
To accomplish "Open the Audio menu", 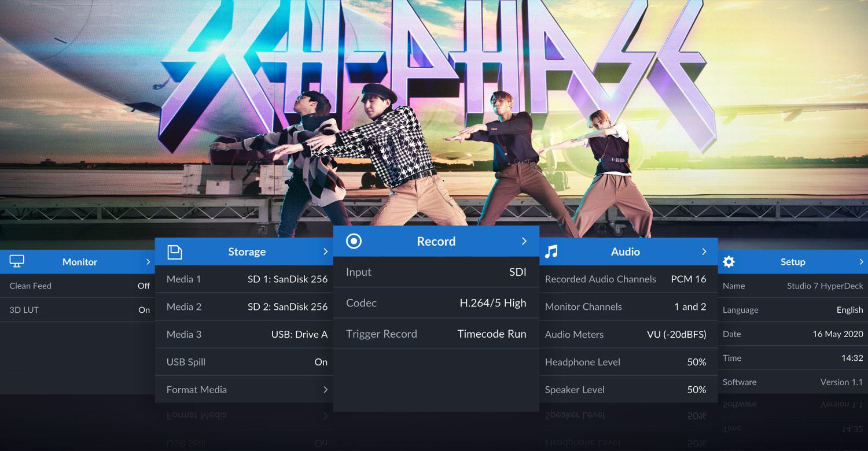I will (x=626, y=252).
